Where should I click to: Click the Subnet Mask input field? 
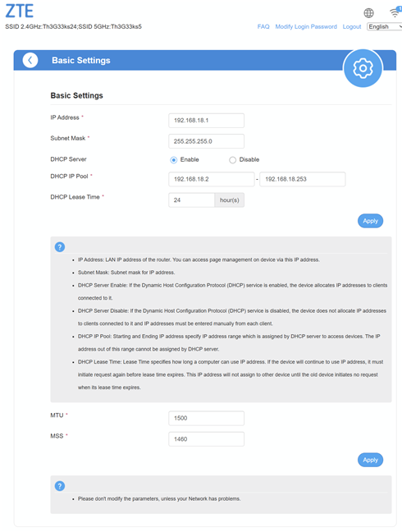click(206, 141)
